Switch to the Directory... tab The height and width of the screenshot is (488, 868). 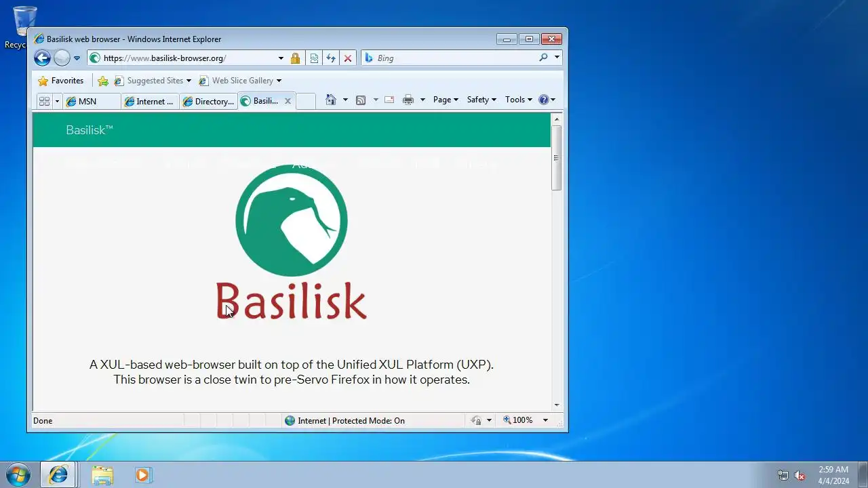pyautogui.click(x=208, y=101)
